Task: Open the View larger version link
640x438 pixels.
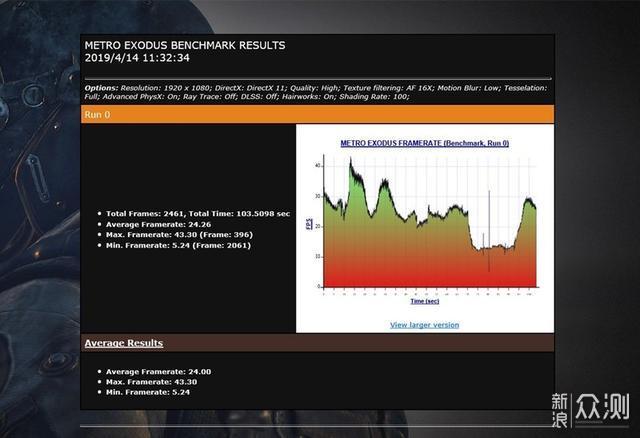Action: pos(424,324)
